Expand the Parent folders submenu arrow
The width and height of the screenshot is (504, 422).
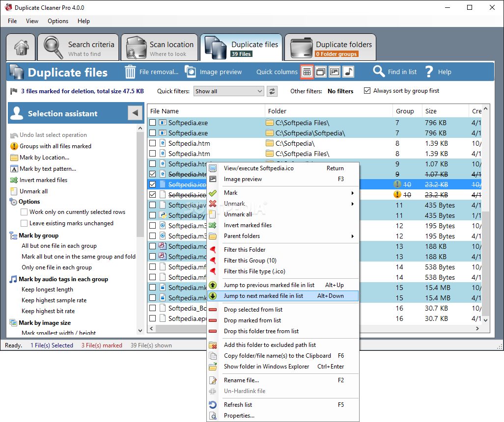353,236
